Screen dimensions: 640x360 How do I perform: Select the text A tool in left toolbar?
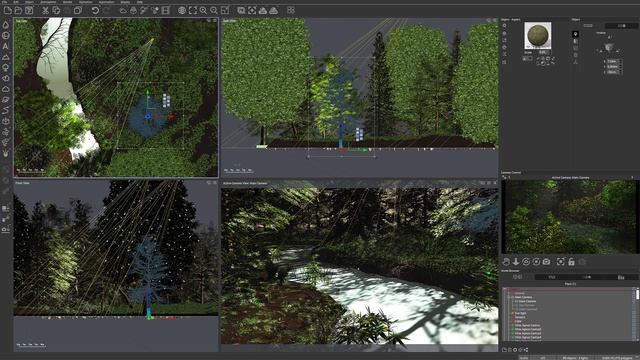click(x=6, y=46)
